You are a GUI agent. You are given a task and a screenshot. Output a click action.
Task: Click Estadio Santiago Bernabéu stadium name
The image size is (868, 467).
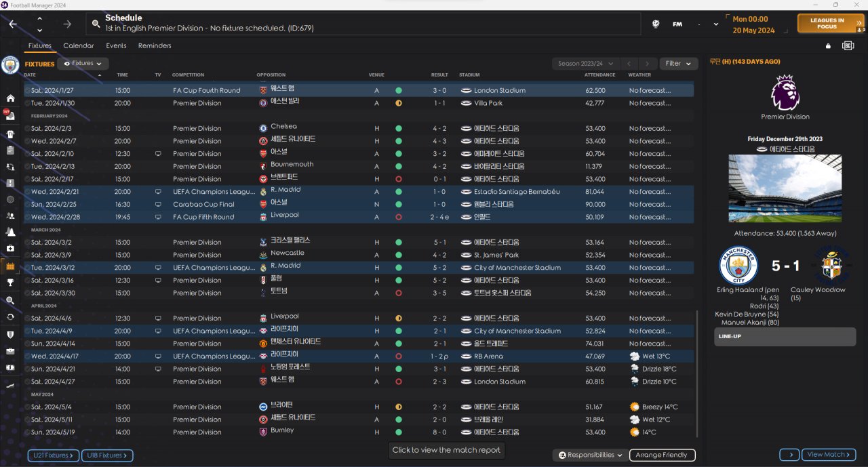coord(517,192)
